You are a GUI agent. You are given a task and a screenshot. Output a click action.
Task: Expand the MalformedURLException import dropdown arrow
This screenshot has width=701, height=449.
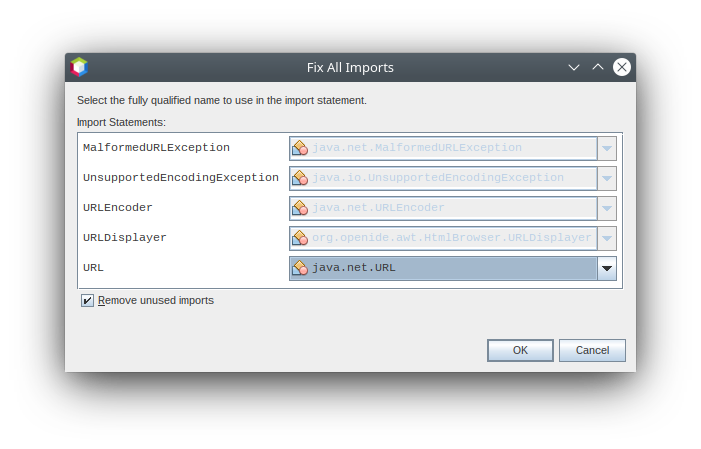pyautogui.click(x=606, y=148)
